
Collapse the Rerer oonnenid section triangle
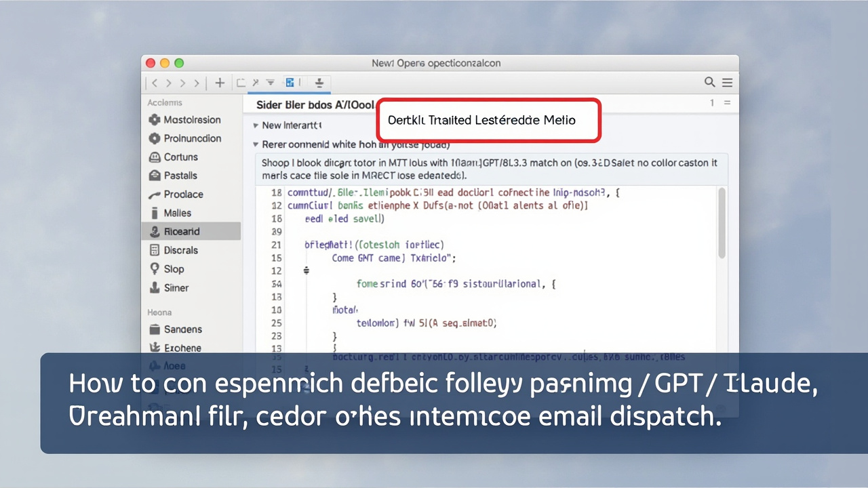[256, 144]
